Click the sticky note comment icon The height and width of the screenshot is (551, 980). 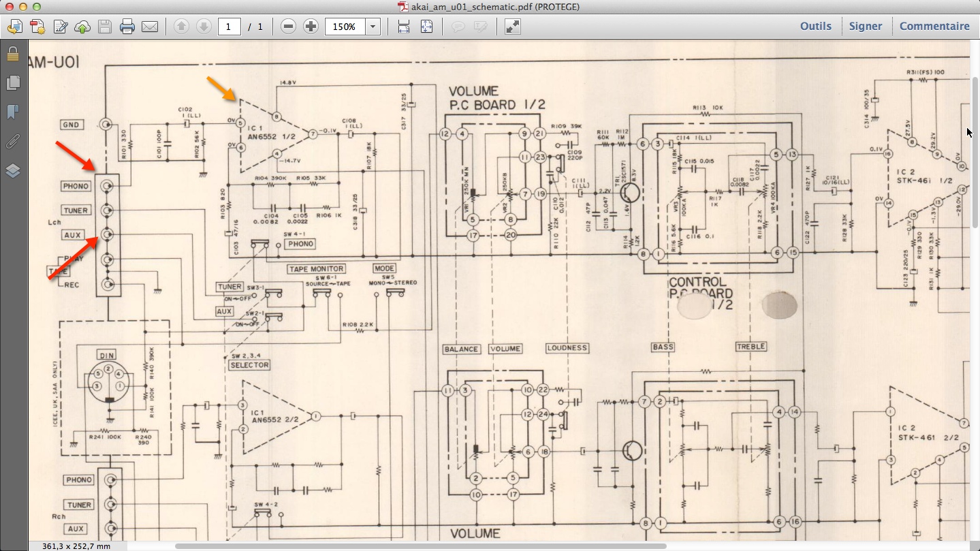click(458, 27)
